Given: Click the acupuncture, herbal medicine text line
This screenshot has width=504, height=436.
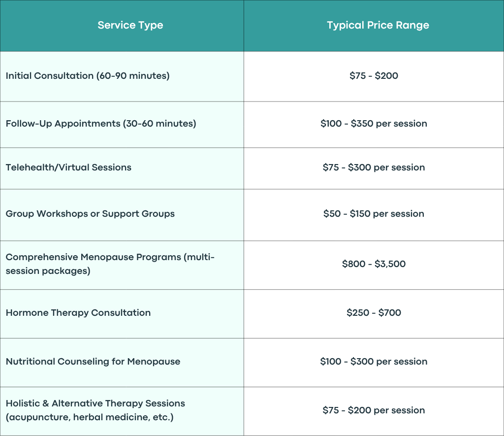Looking at the screenshot, I should pyautogui.click(x=90, y=417).
